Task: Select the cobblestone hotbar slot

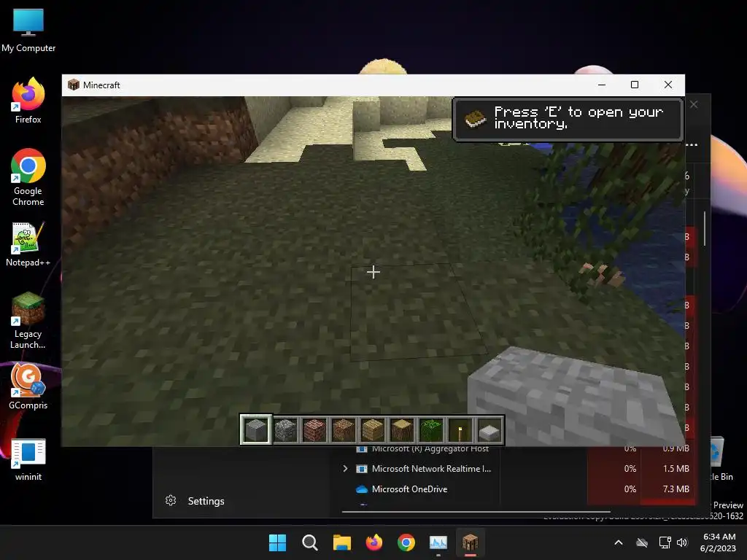Action: coord(285,429)
